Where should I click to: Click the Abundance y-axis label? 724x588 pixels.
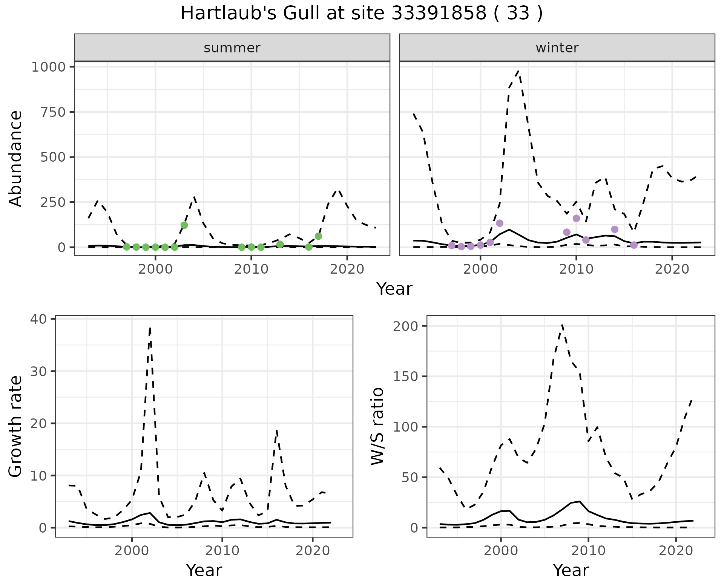click(16, 158)
